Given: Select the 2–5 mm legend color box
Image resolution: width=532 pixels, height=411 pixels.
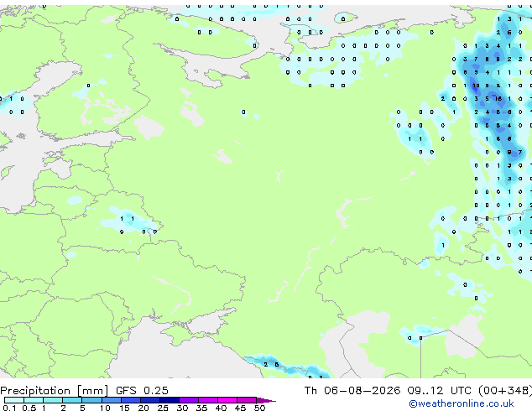Looking at the screenshot, I should [x=72, y=400].
